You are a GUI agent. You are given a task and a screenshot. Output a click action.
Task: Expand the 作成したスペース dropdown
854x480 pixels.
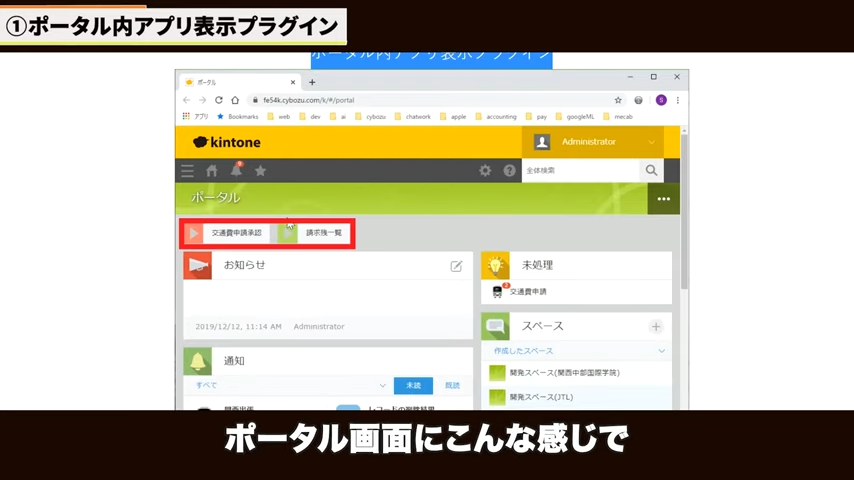point(578,351)
